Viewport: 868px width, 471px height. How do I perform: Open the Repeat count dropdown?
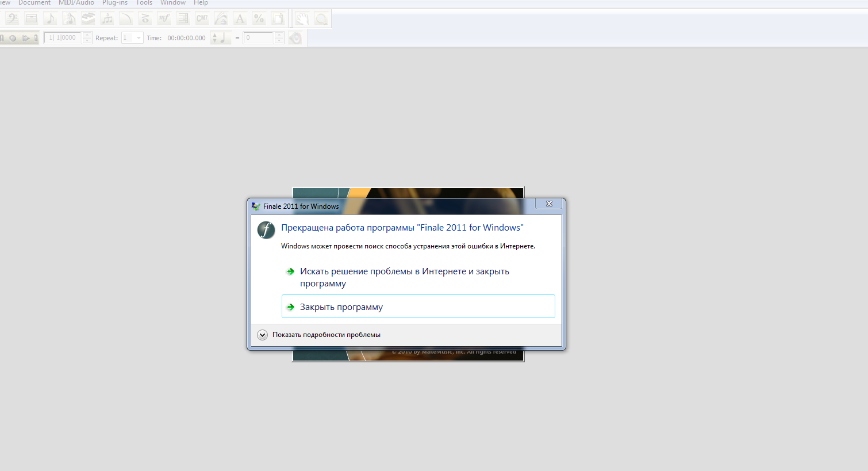click(x=139, y=38)
